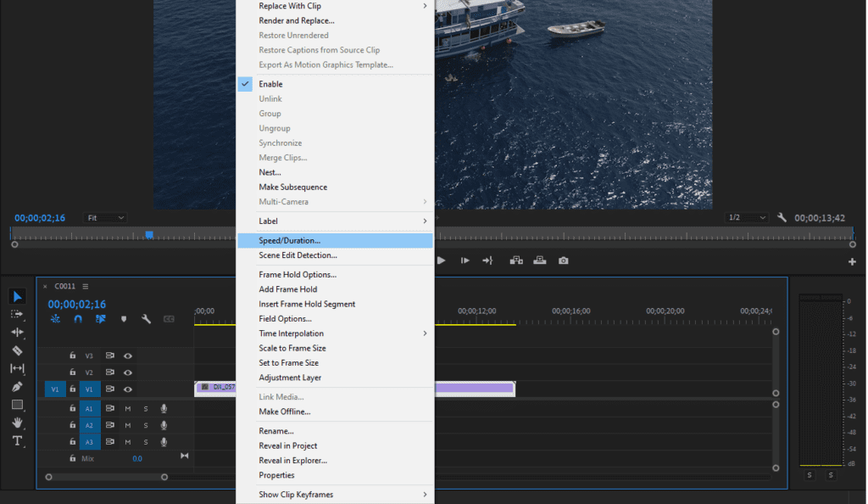868x504 pixels.
Task: Select the Hand tool
Action: 15,423
